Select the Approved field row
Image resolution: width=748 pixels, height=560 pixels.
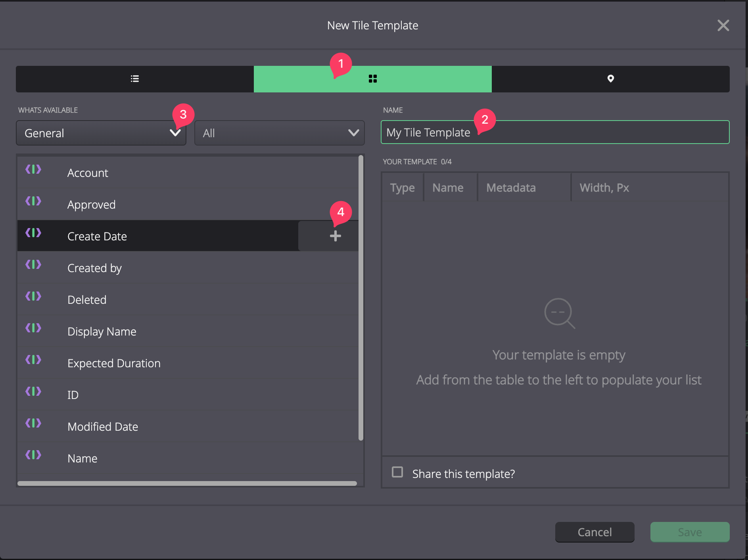pos(188,204)
